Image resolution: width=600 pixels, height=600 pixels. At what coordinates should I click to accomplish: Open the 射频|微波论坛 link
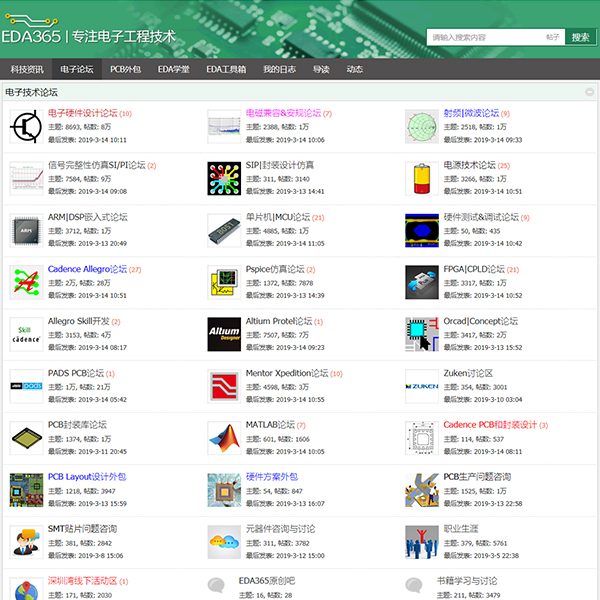471,113
